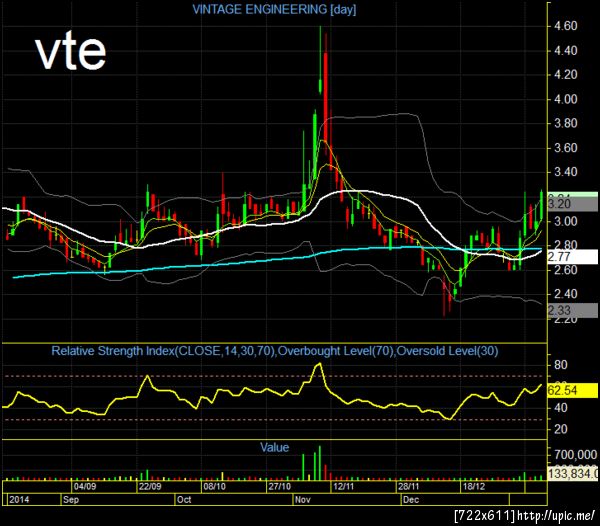Viewport: 600px width, 526px height.
Task: Click the 40 label on RSI axis
Action: pos(561,408)
